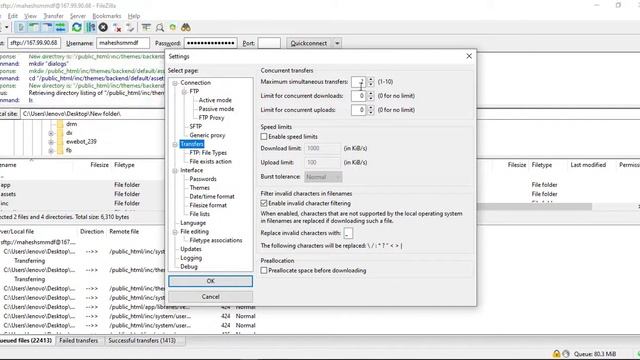Click the Local site path field

pyautogui.click(x=93, y=114)
